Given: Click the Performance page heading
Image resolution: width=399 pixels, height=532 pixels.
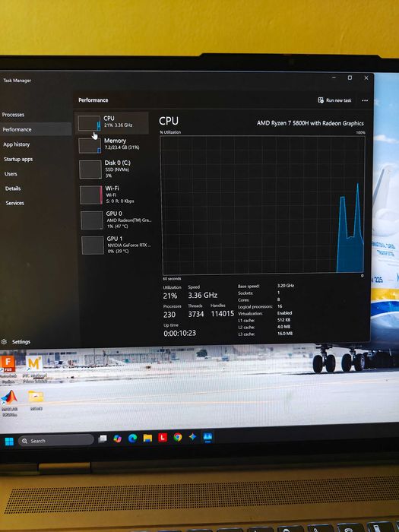Looking at the screenshot, I should pos(93,100).
